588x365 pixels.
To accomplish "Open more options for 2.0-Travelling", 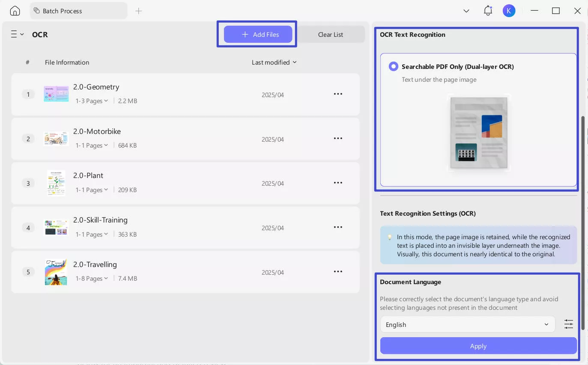I will tap(338, 272).
